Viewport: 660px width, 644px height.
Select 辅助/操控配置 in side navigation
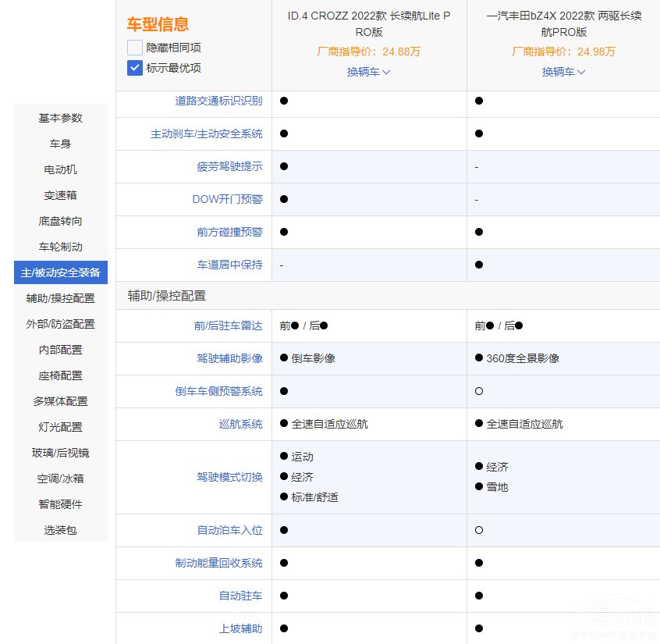tap(61, 298)
